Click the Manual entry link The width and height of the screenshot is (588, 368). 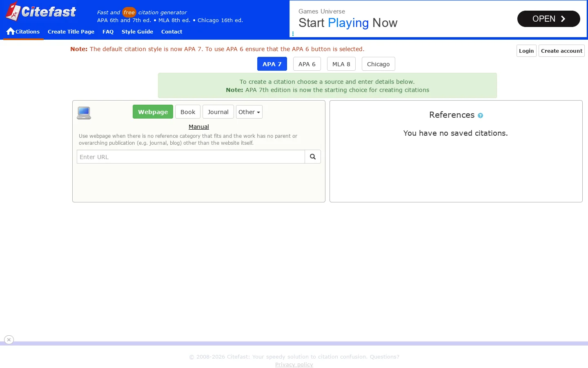[x=199, y=127]
